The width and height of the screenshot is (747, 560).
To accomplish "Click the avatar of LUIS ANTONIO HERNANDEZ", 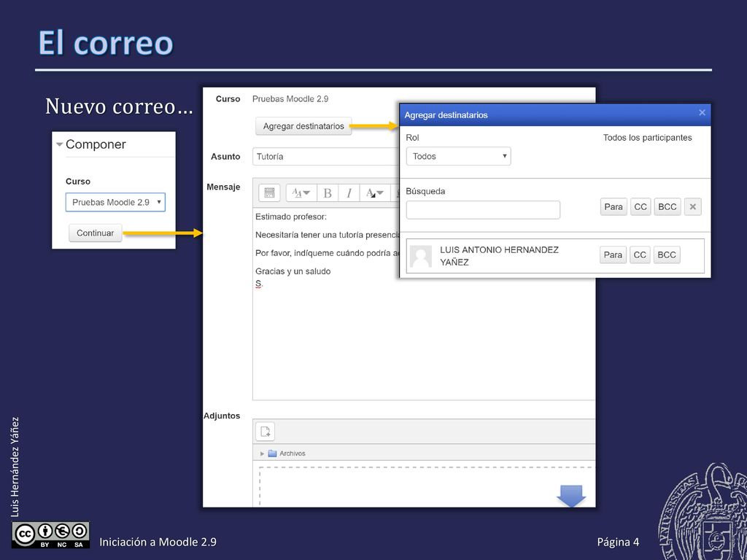I will pos(421,256).
